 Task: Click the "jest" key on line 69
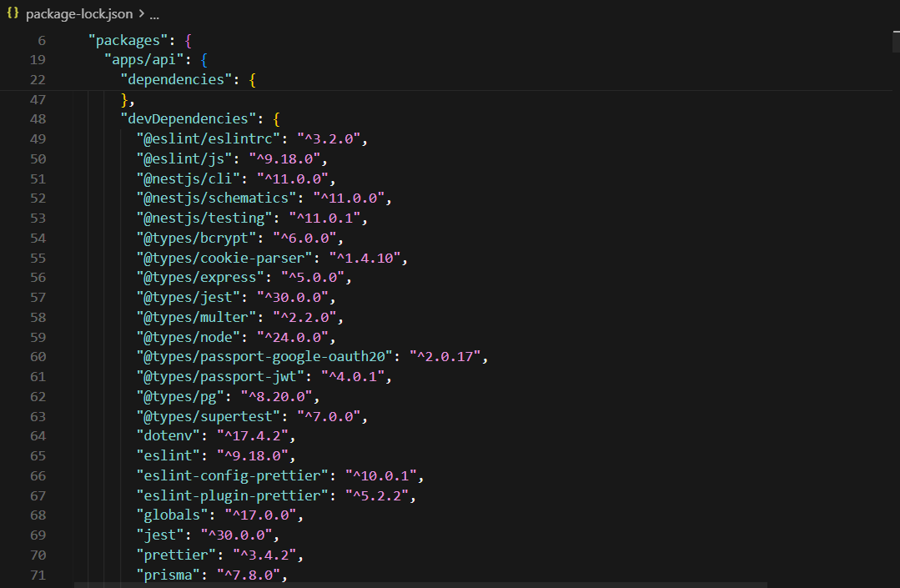tap(160, 535)
